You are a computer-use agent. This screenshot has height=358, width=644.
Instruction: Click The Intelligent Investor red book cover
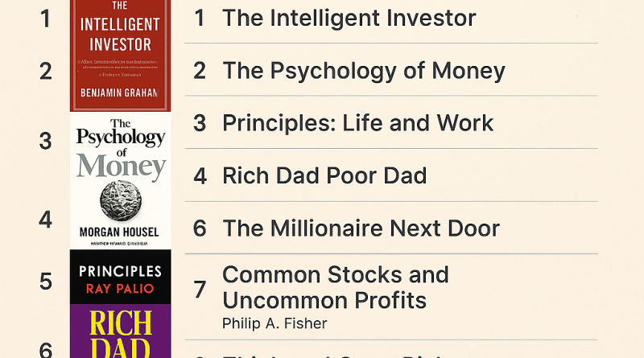tap(120, 56)
